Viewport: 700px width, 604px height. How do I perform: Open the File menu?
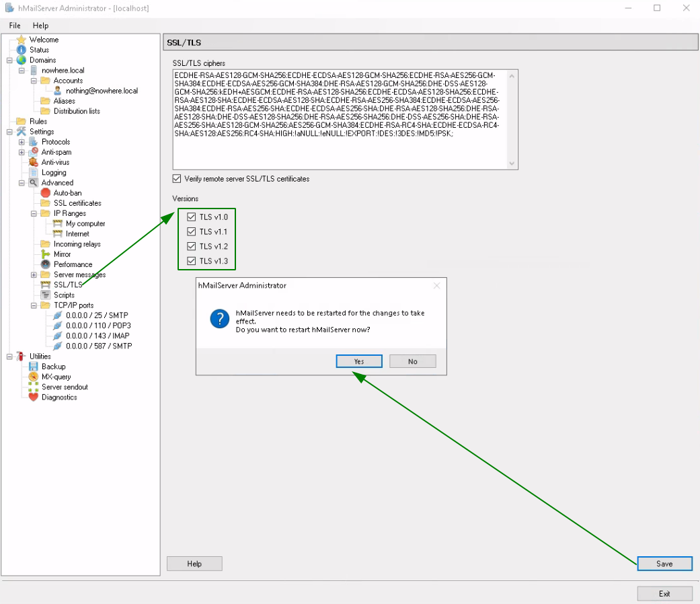point(15,26)
